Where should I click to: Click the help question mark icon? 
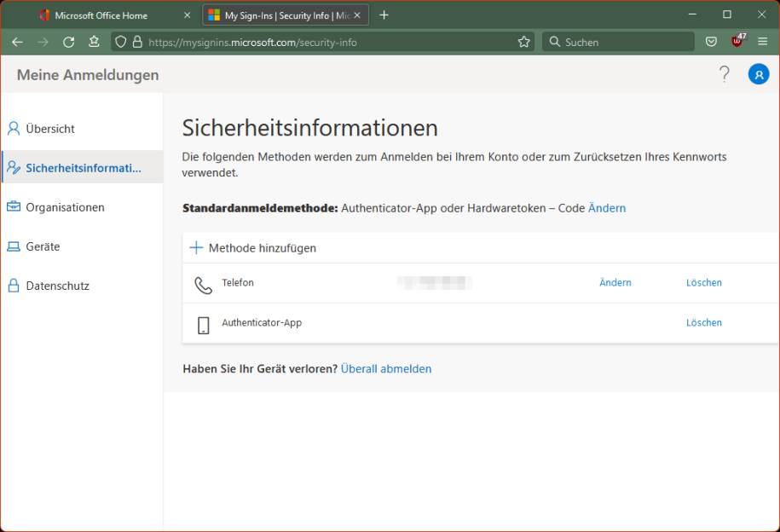click(x=725, y=74)
